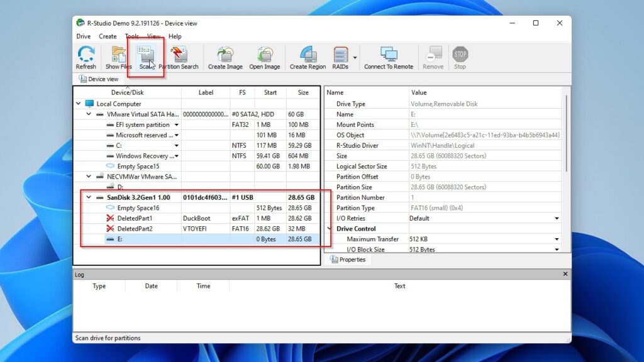
Task: Click the OS Object volume path value
Action: (x=485, y=135)
